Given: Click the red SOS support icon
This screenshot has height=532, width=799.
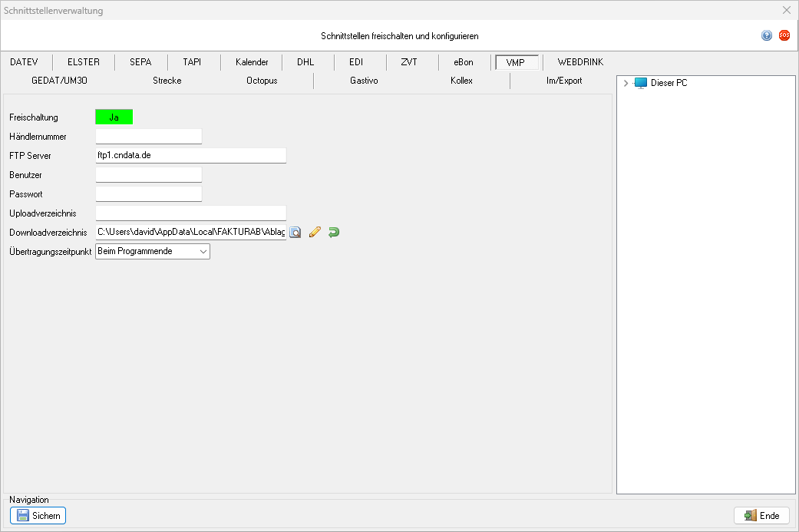Looking at the screenshot, I should pyautogui.click(x=784, y=35).
